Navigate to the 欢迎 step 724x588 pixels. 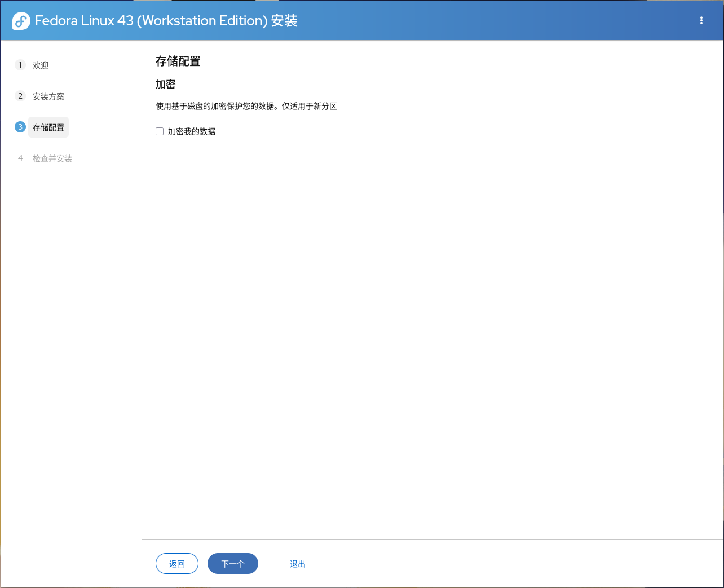[40, 65]
